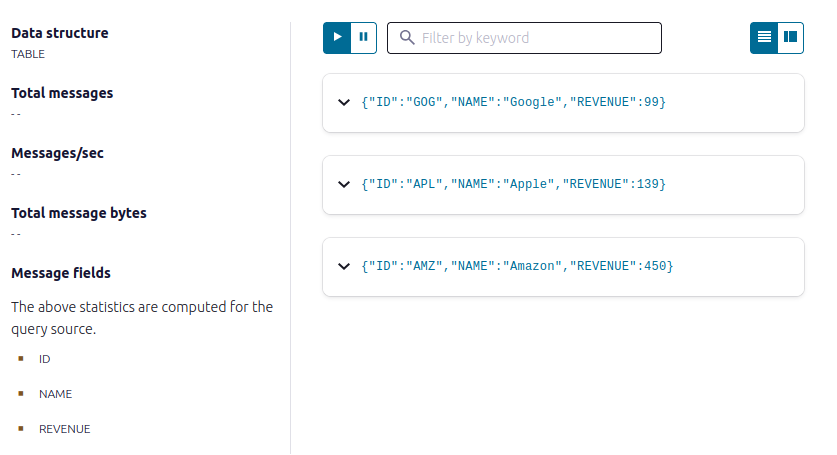The height and width of the screenshot is (455, 837).
Task: Select the AMZ Amazon REVENUE 450 message
Action: [x=563, y=266]
